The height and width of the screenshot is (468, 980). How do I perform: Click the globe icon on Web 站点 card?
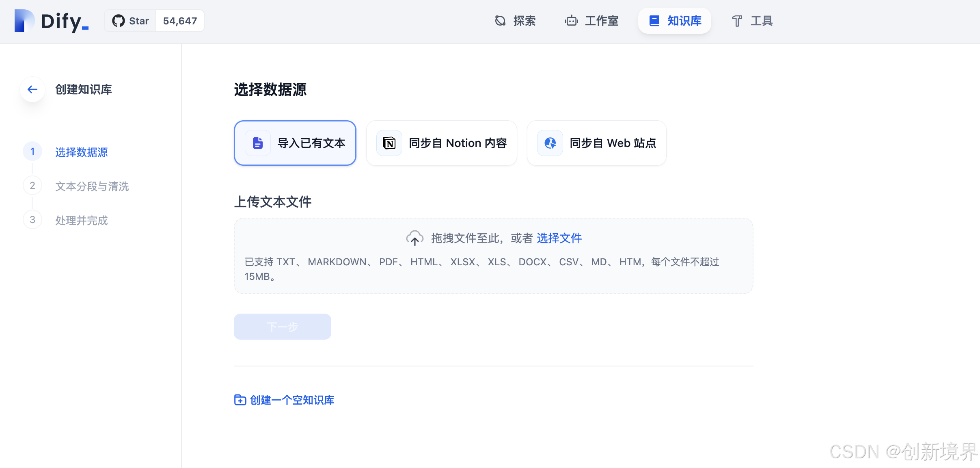pyautogui.click(x=550, y=143)
